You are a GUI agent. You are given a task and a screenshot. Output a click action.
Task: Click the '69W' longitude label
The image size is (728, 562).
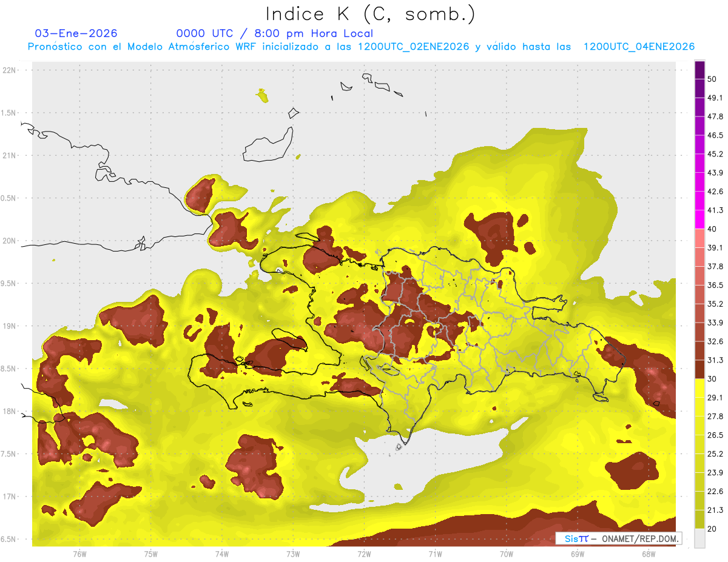[x=578, y=554]
